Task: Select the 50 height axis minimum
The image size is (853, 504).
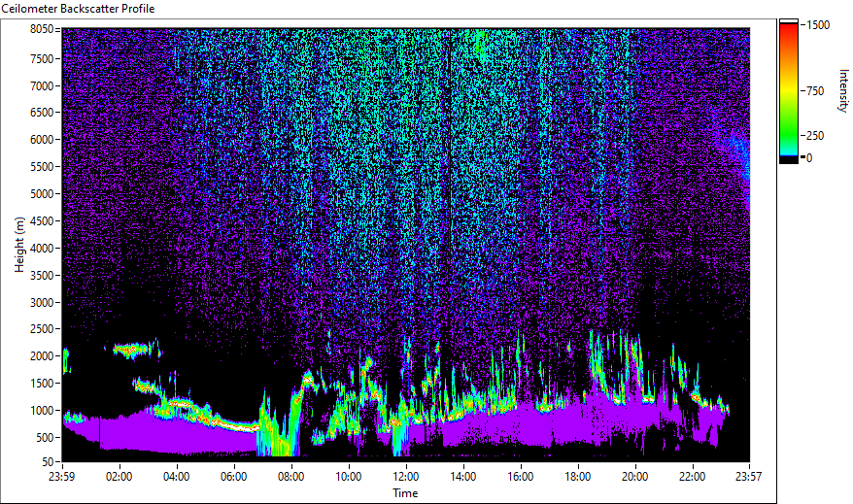Action: 48,461
